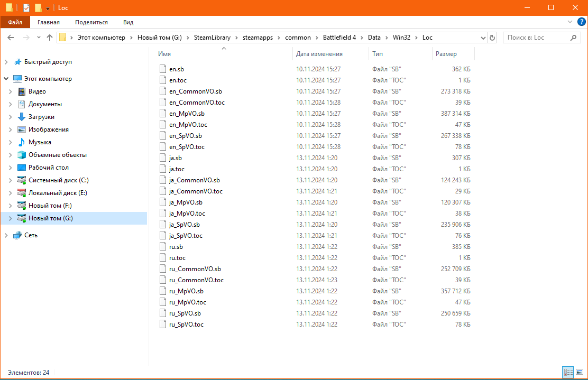Screen dimensions: 588x380
Task: Select the Локальный диск (E:) drive icon
Action: coord(22,193)
